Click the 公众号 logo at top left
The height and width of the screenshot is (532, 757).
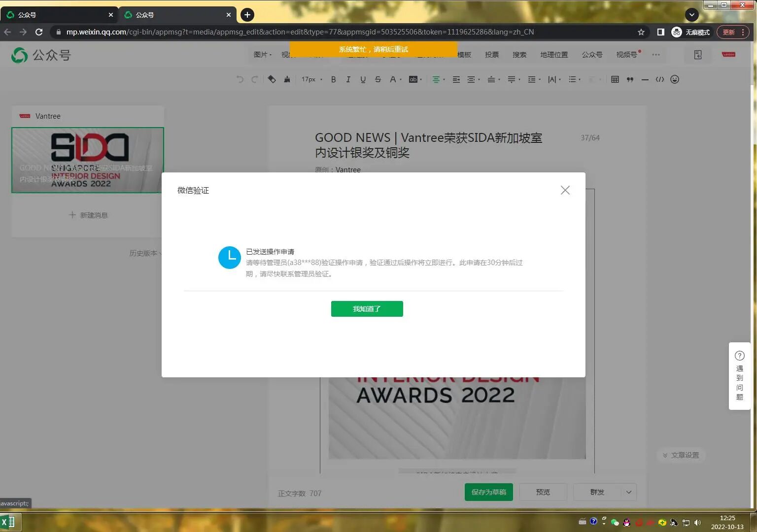41,55
